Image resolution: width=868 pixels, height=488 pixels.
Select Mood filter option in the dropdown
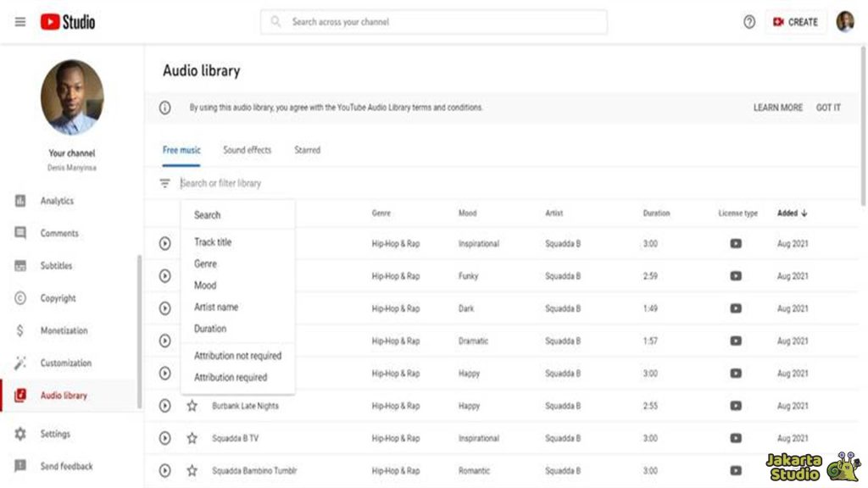click(x=205, y=286)
